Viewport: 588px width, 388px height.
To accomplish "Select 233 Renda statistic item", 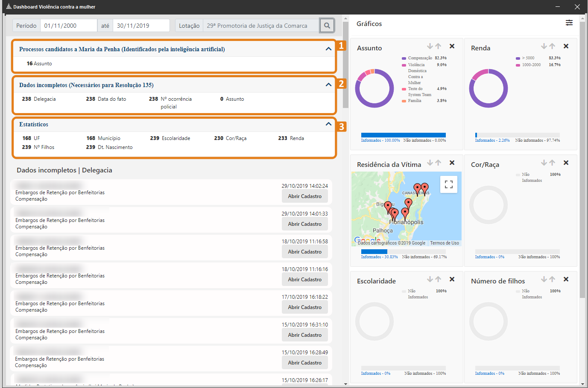I will [x=291, y=138].
